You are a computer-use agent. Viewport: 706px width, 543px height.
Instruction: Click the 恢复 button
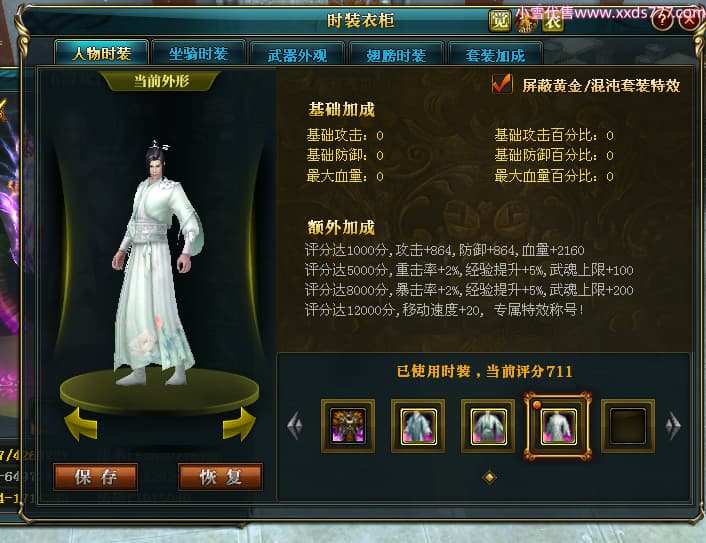pyautogui.click(x=221, y=477)
